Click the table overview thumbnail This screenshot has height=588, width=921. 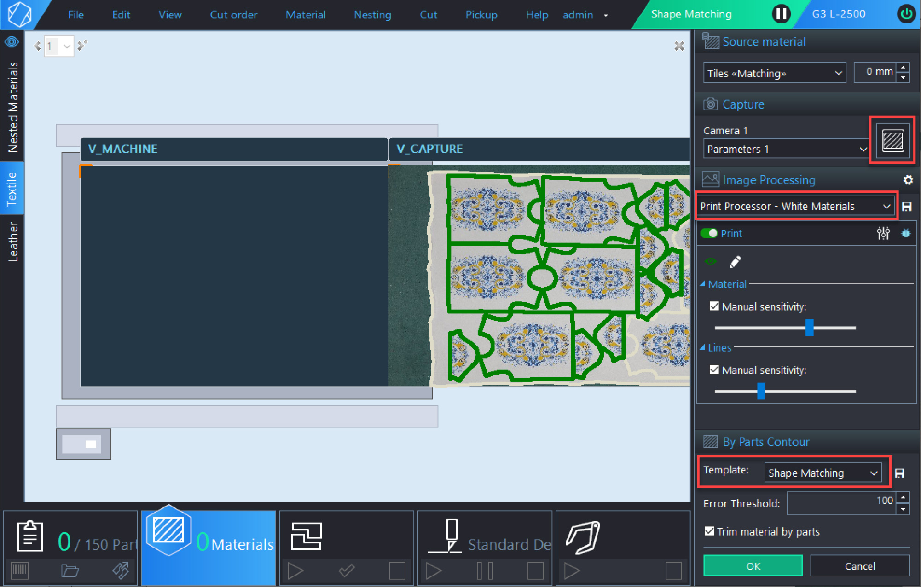click(x=83, y=444)
